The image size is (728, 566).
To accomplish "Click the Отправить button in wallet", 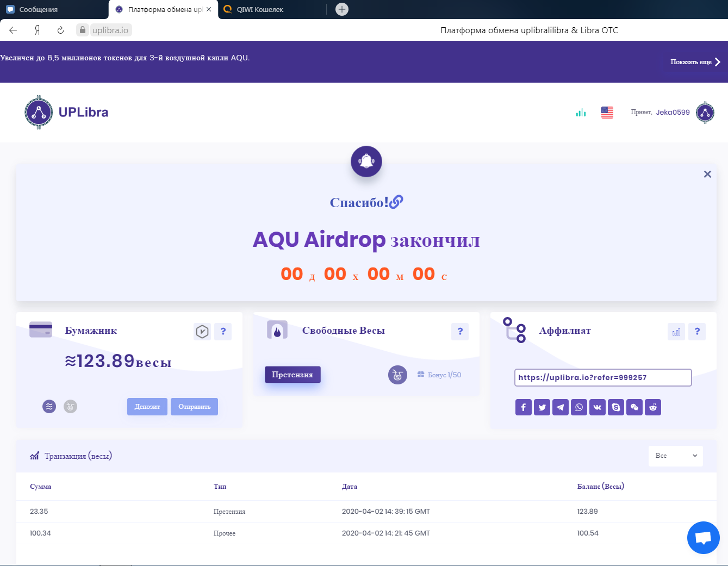I will [x=194, y=407].
